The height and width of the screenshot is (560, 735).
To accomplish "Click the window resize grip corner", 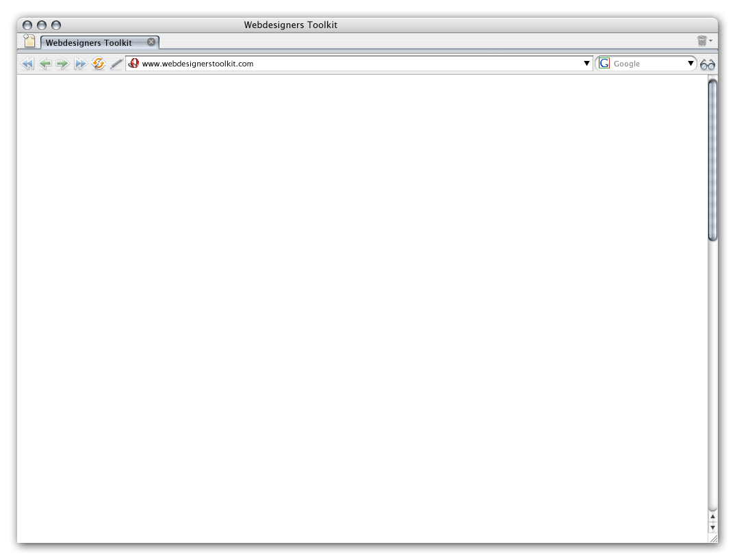I will point(713,538).
